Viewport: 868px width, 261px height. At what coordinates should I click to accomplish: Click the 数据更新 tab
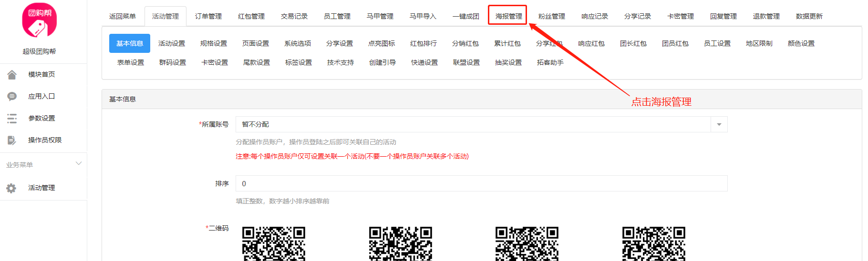pos(809,16)
